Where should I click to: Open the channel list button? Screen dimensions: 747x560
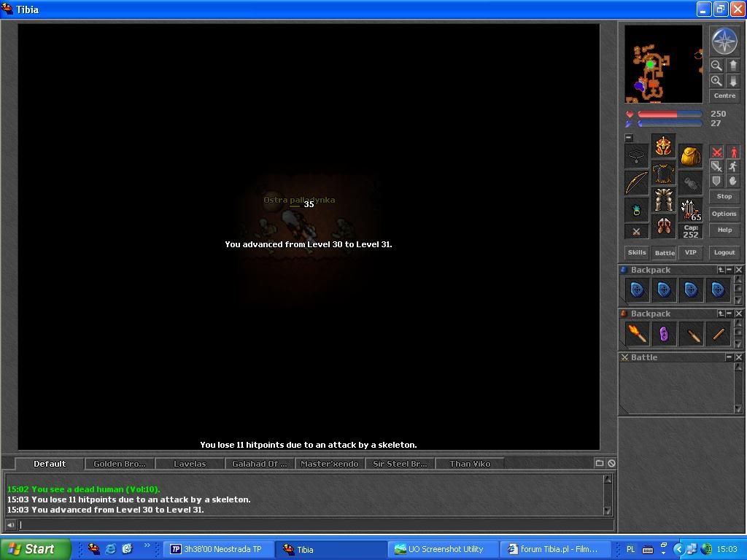(x=600, y=463)
